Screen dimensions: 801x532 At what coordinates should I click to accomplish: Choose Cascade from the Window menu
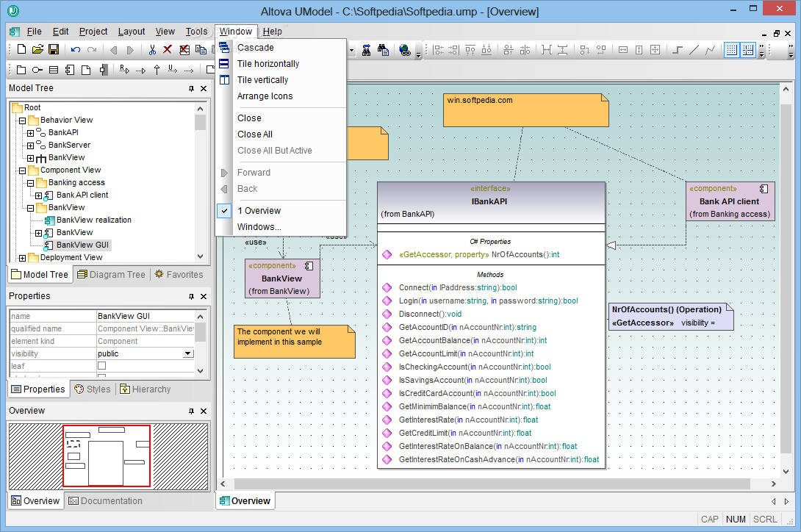pos(281,48)
